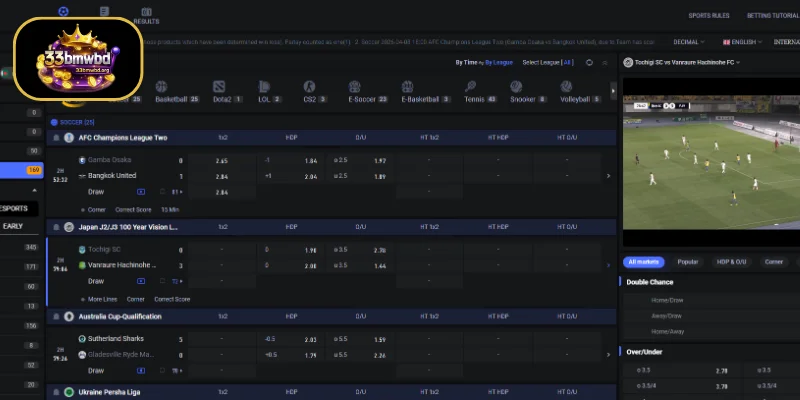800x400 pixels.
Task: Click the 33bmwbd logo
Action: pyautogui.click(x=78, y=59)
